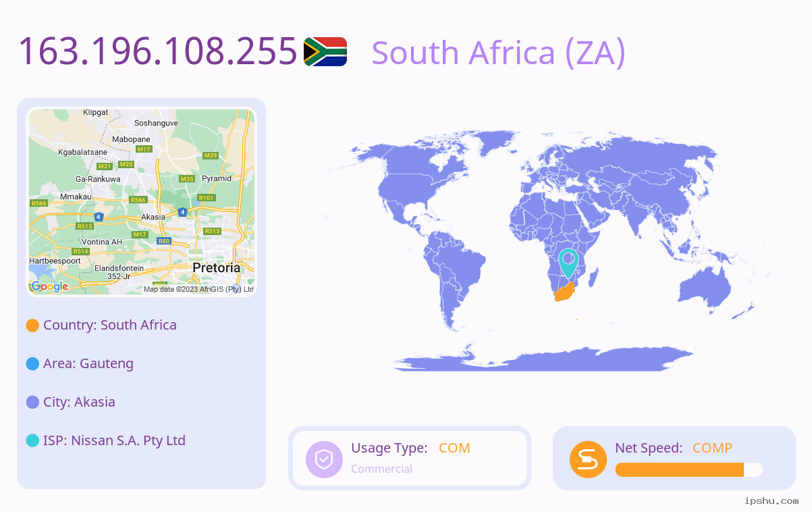Viewport: 812px width, 512px height.
Task: Click the ipshu.com watermark link
Action: [x=772, y=501]
